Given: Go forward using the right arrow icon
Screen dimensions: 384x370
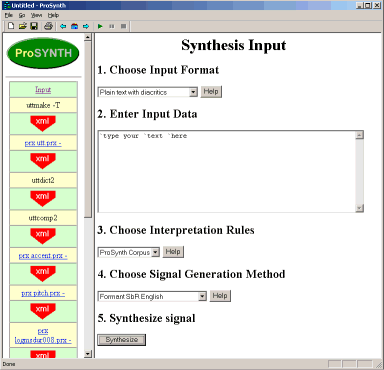Looking at the screenshot, I should (x=86, y=26).
